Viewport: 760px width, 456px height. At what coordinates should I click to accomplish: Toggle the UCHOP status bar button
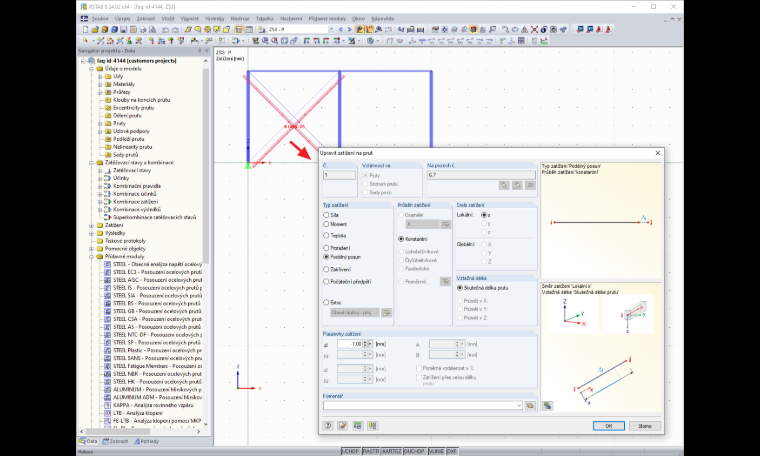(351, 451)
